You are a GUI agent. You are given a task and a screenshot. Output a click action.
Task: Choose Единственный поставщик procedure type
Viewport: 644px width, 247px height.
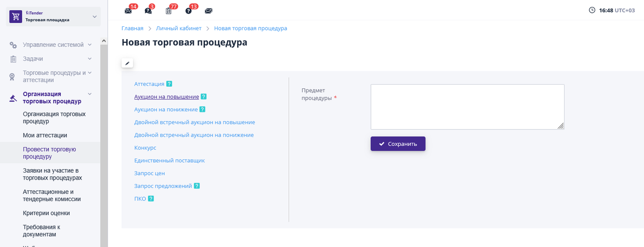click(170, 160)
